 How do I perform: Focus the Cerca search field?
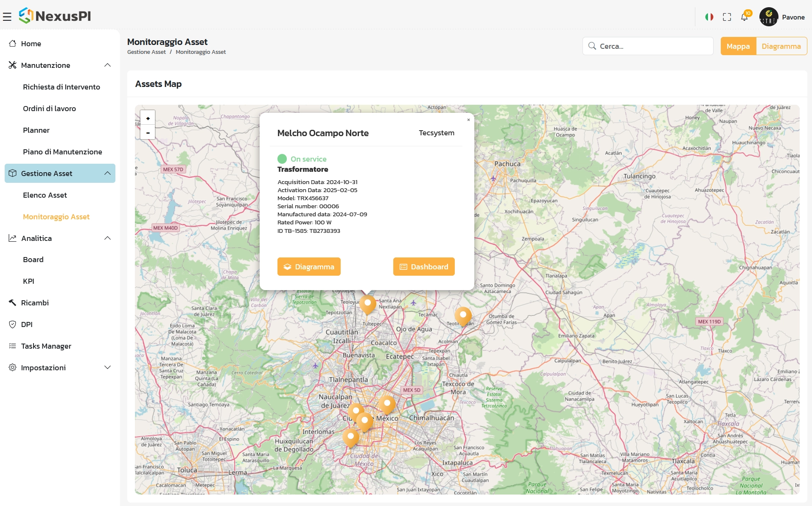[x=648, y=46]
